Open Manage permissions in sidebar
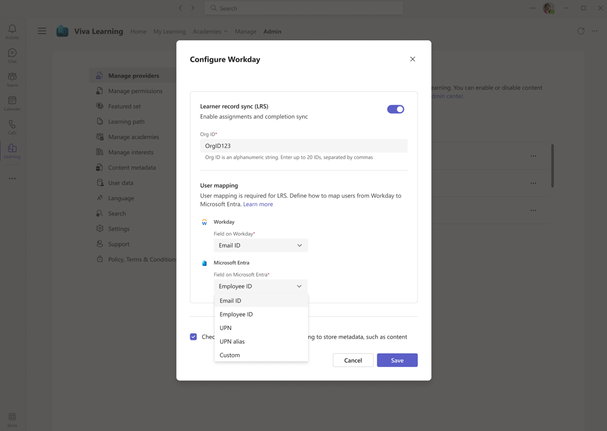The width and height of the screenshot is (607, 431). (x=135, y=91)
